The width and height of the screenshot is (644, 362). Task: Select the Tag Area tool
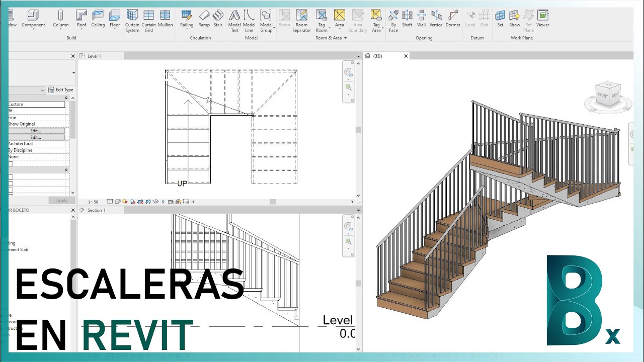(376, 21)
